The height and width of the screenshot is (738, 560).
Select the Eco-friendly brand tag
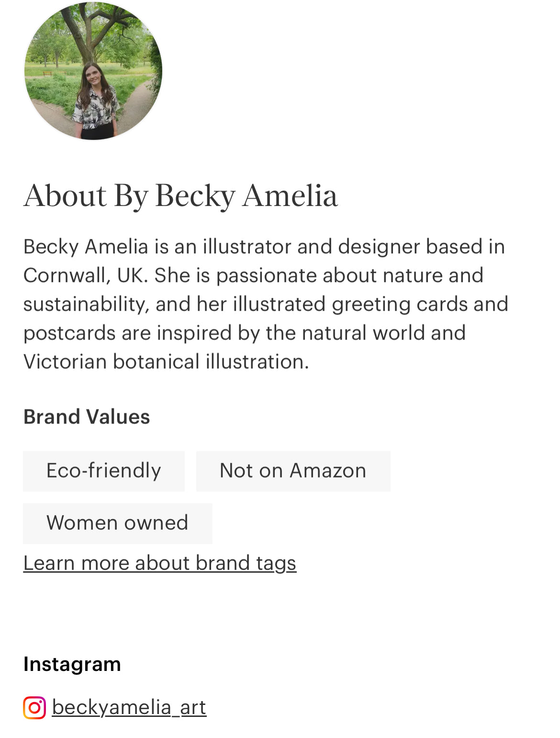(103, 471)
